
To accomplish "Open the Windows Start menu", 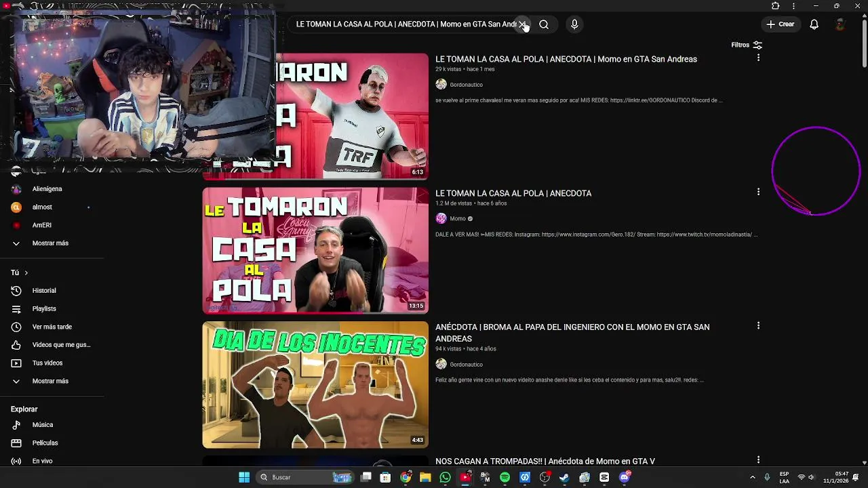I will pyautogui.click(x=244, y=477).
